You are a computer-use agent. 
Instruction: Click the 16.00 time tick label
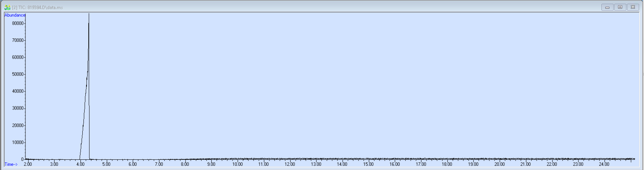[x=395, y=164]
